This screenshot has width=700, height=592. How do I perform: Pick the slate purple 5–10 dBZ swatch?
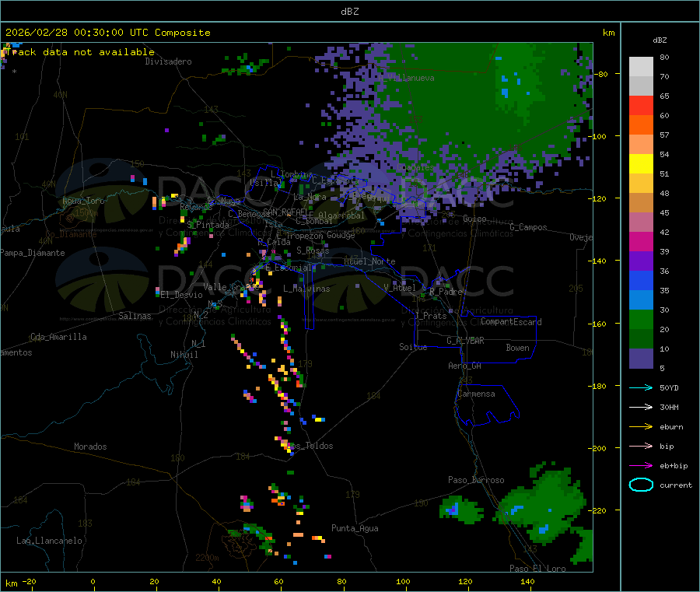coord(641,359)
